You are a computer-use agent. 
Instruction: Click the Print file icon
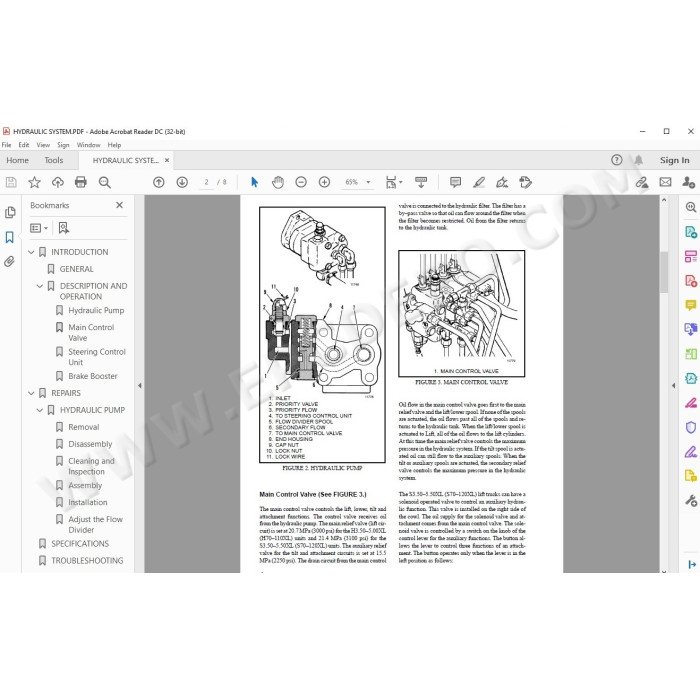point(81,182)
